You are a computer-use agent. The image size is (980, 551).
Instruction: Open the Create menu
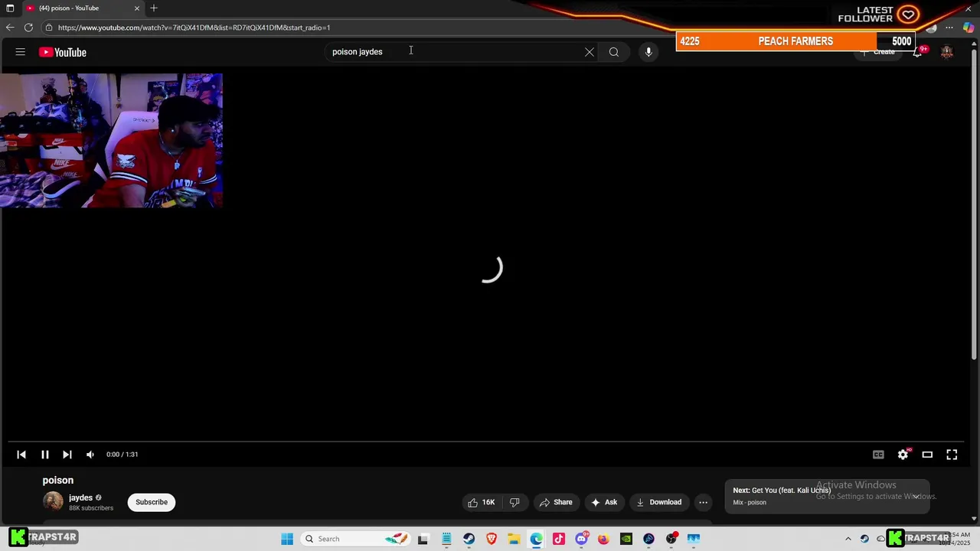tap(877, 52)
